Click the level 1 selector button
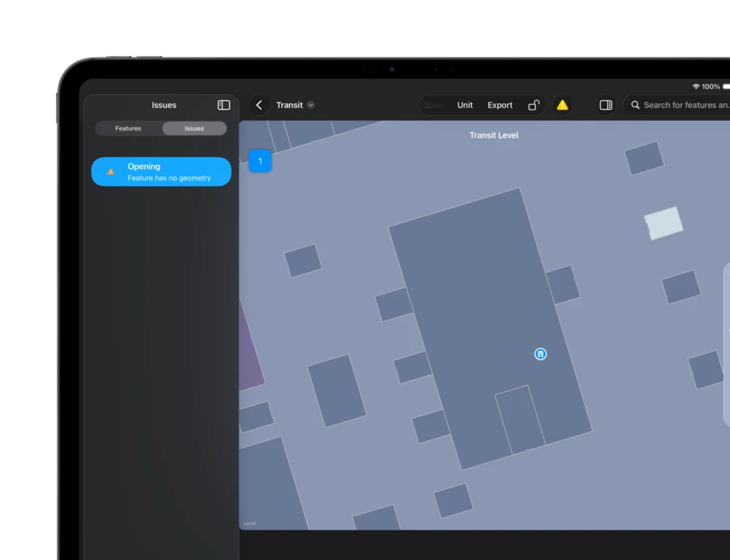 (260, 161)
